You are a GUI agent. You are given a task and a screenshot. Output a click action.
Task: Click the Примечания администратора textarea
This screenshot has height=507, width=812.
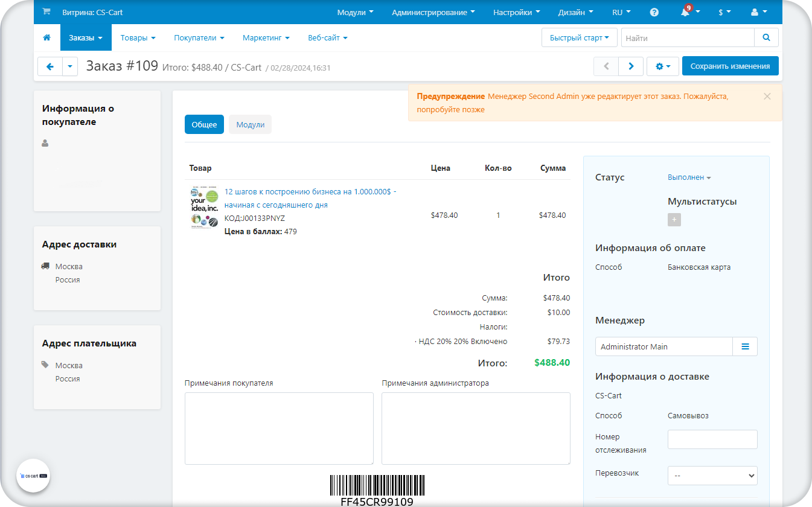click(x=476, y=429)
